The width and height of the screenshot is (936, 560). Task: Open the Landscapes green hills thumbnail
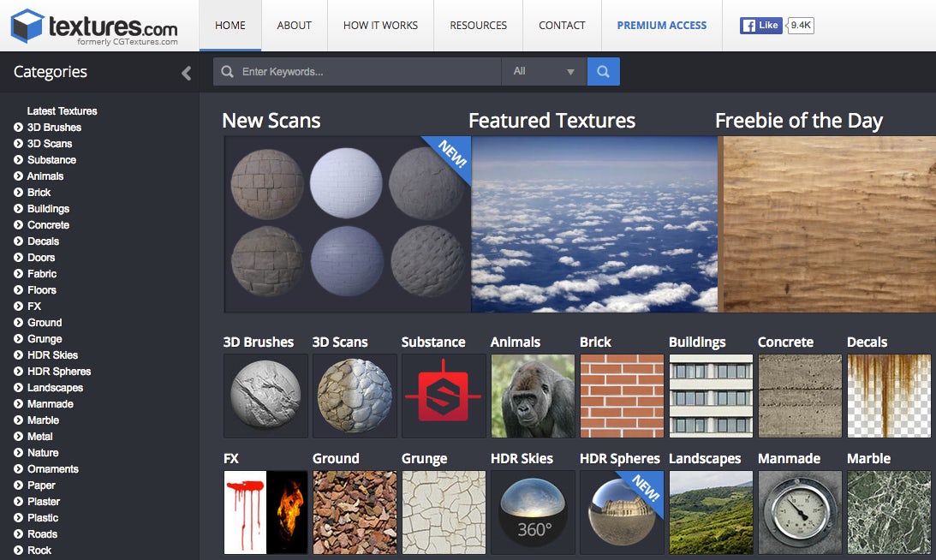711,512
